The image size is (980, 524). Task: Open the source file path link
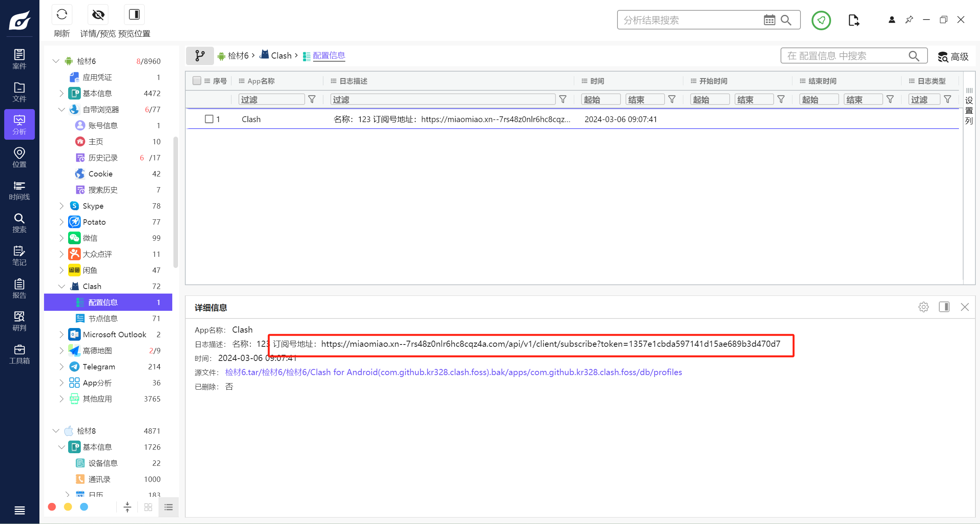click(453, 372)
